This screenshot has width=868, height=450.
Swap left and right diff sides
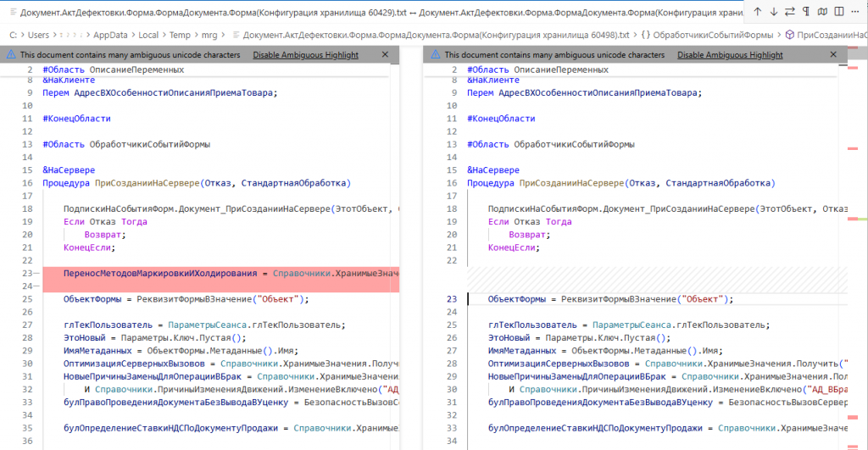point(790,12)
